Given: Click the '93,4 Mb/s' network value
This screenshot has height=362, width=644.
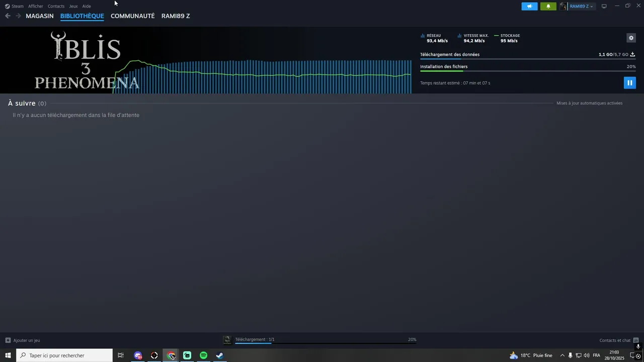Looking at the screenshot, I should tap(437, 41).
